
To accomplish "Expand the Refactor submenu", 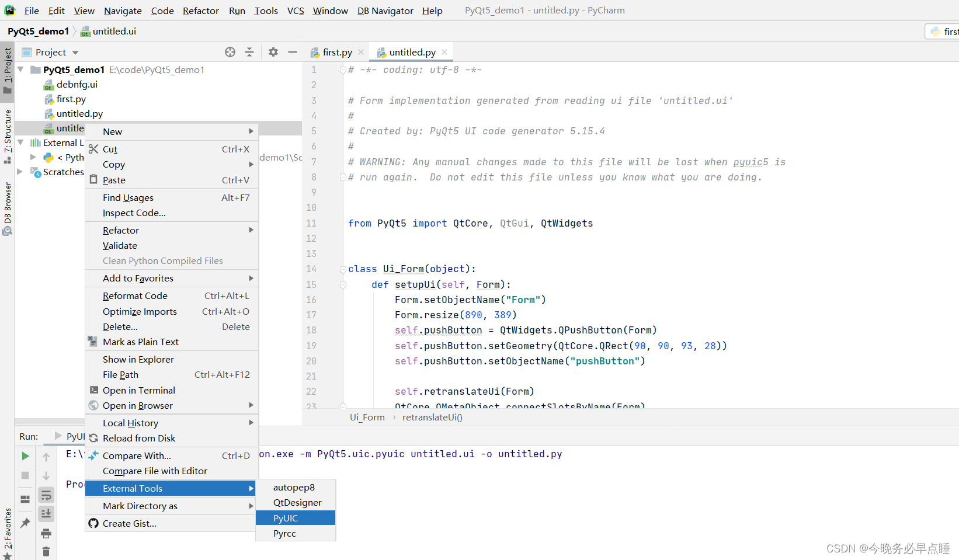I will tap(172, 230).
